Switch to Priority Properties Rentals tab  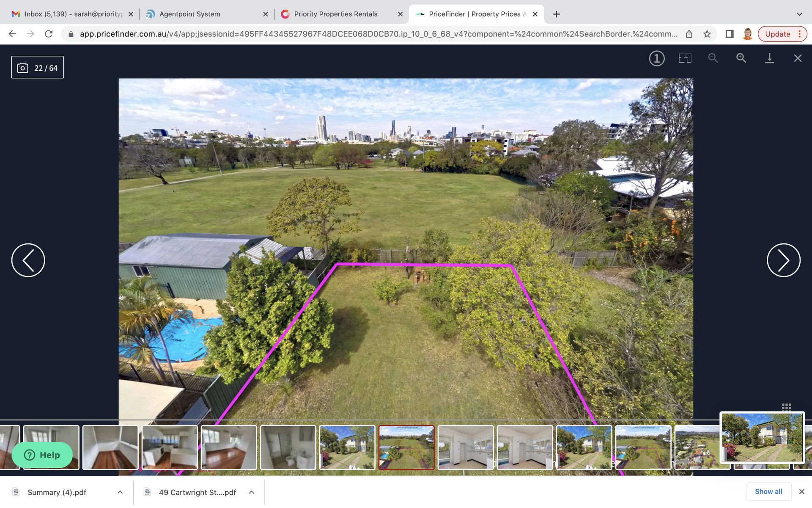tap(335, 14)
